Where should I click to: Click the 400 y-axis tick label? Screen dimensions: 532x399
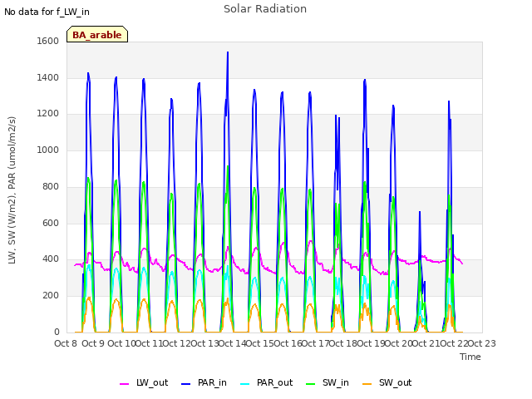51,259
